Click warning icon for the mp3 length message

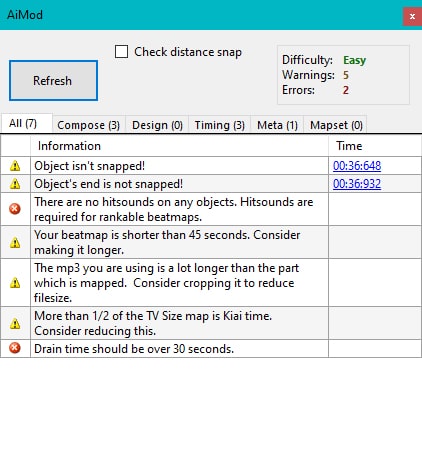pos(15,283)
